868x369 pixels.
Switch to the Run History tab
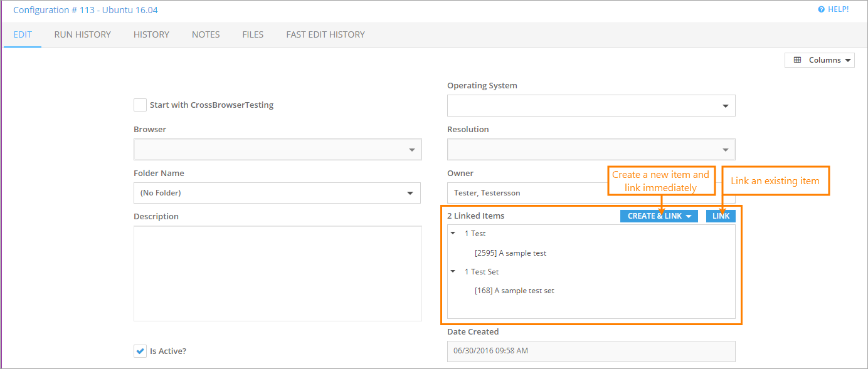[x=82, y=34]
